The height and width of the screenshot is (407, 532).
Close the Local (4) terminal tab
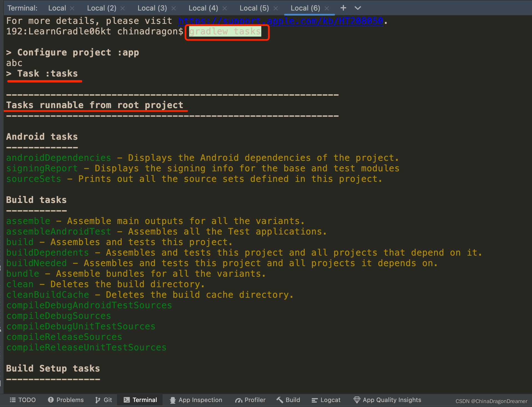[225, 8]
